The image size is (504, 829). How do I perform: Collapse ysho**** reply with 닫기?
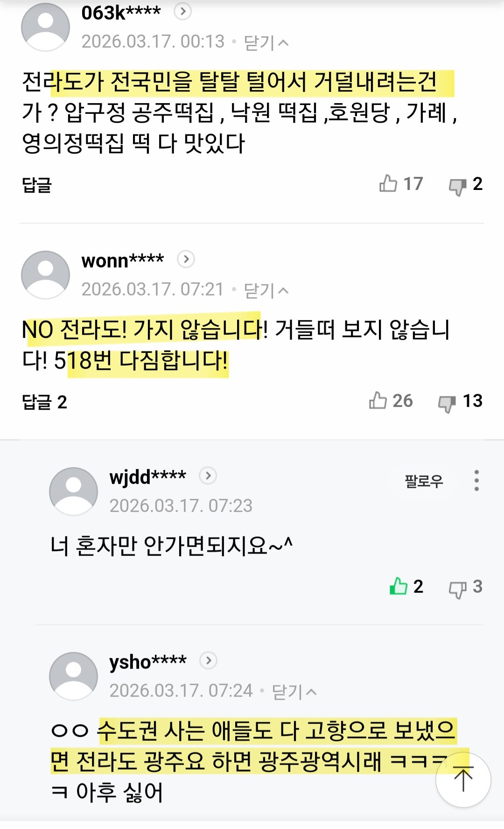[294, 692]
